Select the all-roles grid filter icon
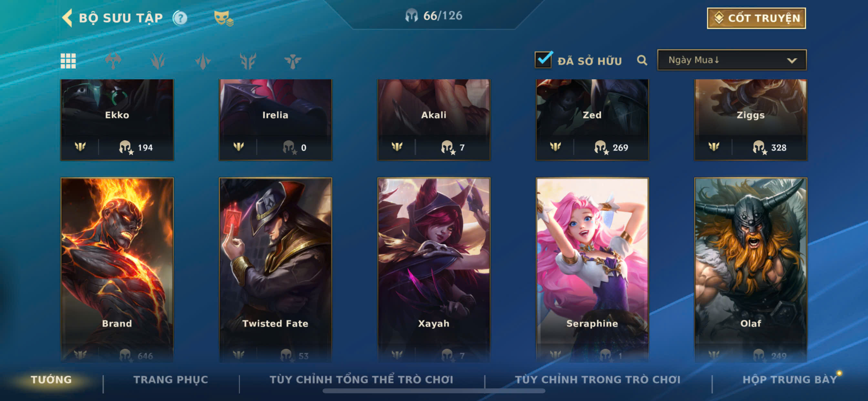Image resolution: width=868 pixels, height=401 pixels. (68, 61)
